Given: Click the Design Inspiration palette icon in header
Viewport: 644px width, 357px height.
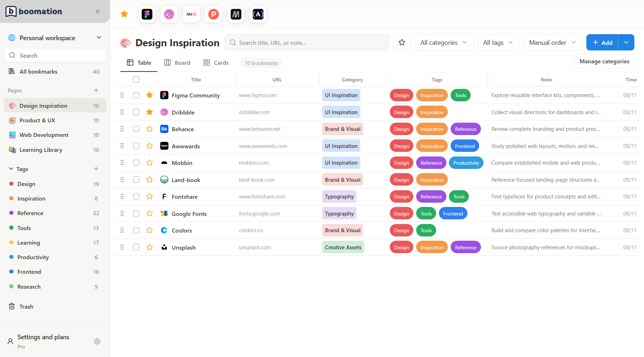Looking at the screenshot, I should pos(125,43).
